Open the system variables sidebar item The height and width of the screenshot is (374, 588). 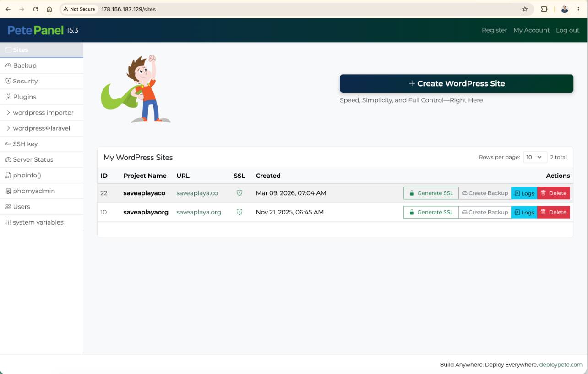coord(42,222)
